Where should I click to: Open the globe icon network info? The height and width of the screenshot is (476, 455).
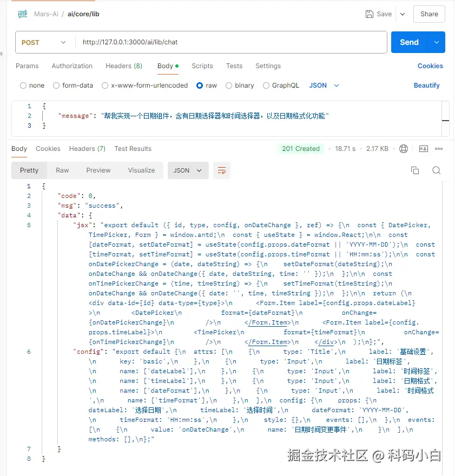(x=403, y=149)
